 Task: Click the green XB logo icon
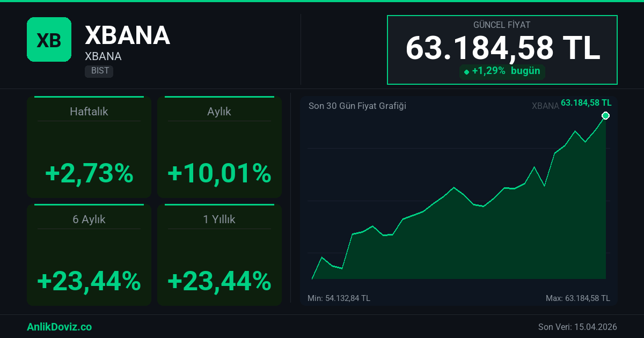tap(49, 39)
